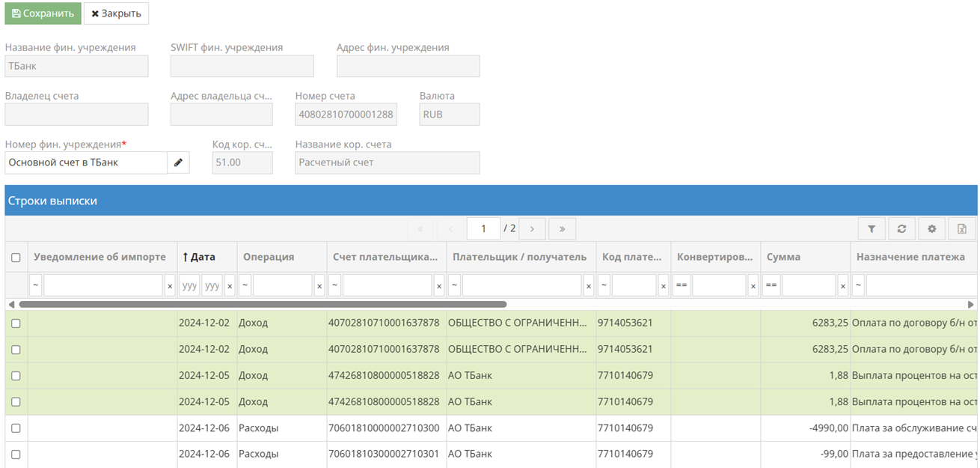Select the -4990,00 Расходы row checkbox
Image resolution: width=980 pixels, height=468 pixels.
16,428
